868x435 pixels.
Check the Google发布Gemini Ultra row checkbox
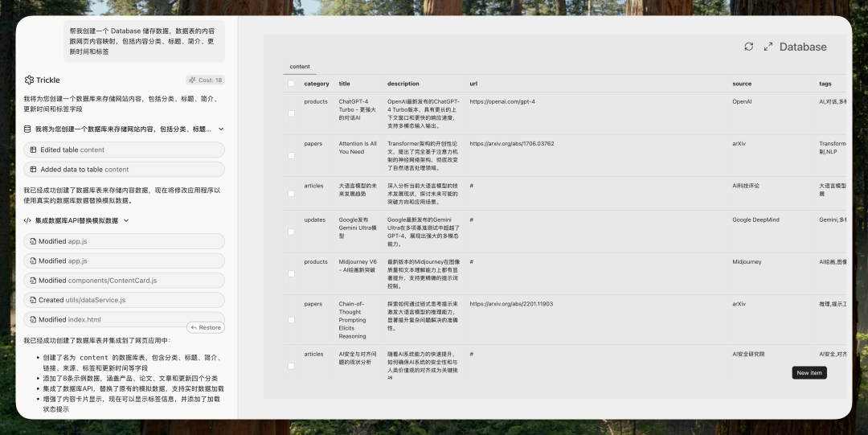click(x=291, y=232)
